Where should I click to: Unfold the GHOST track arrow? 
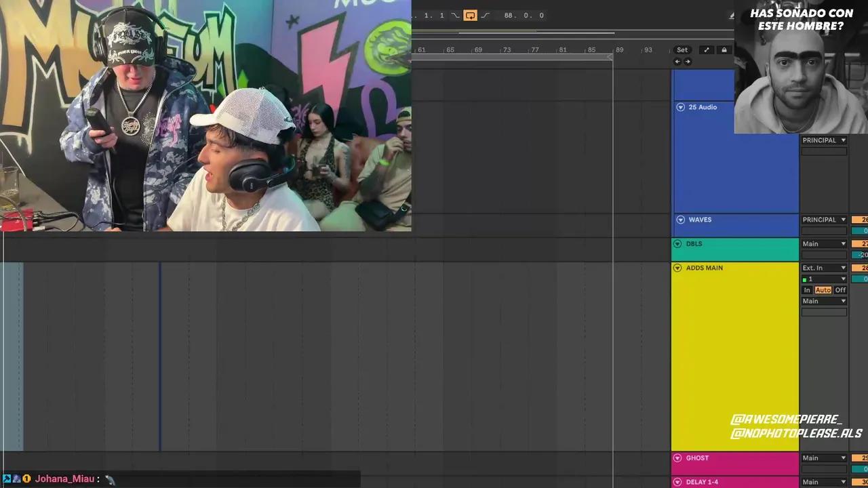coord(677,457)
